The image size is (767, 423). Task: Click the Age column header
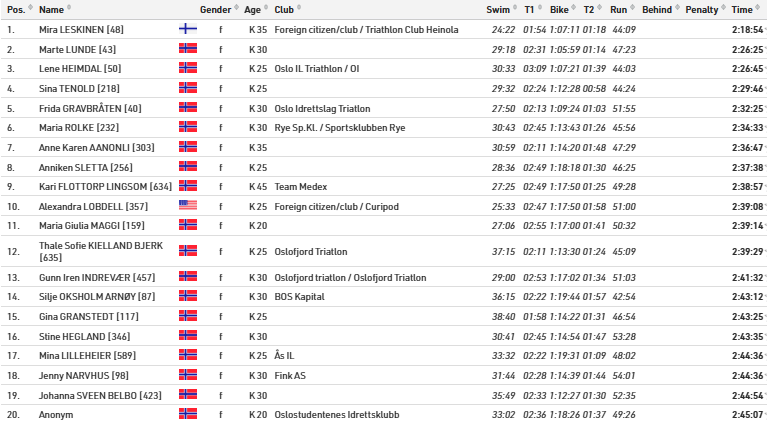[x=252, y=9]
